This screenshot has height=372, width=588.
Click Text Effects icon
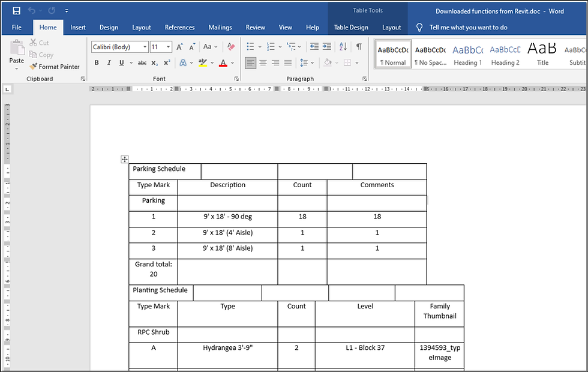coord(183,62)
